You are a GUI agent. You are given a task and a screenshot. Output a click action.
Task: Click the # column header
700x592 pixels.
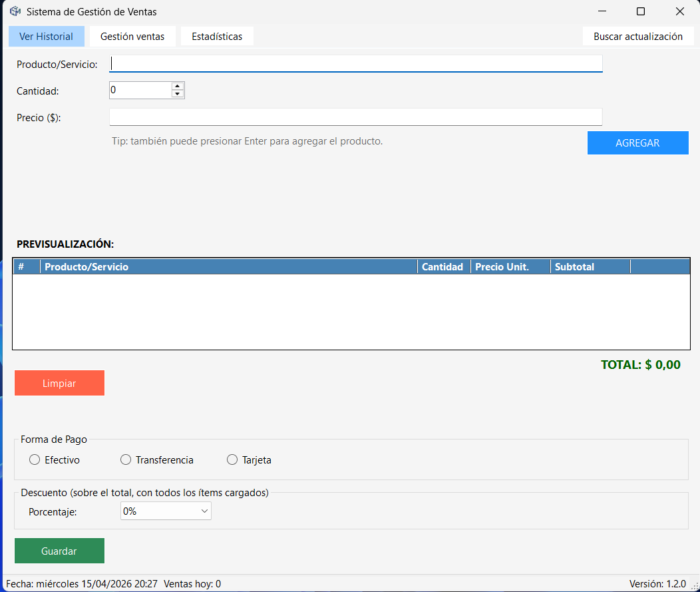pyautogui.click(x=27, y=267)
